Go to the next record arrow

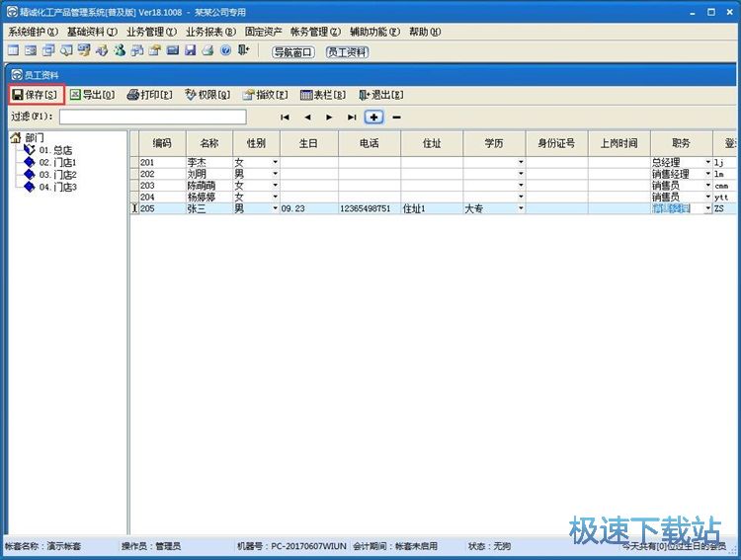click(329, 117)
